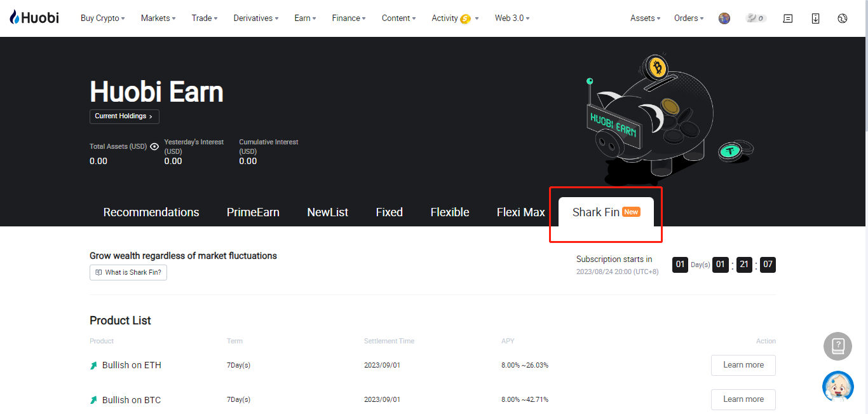The image size is (868, 414).
Task: Open the messages icon in header
Action: (x=788, y=18)
